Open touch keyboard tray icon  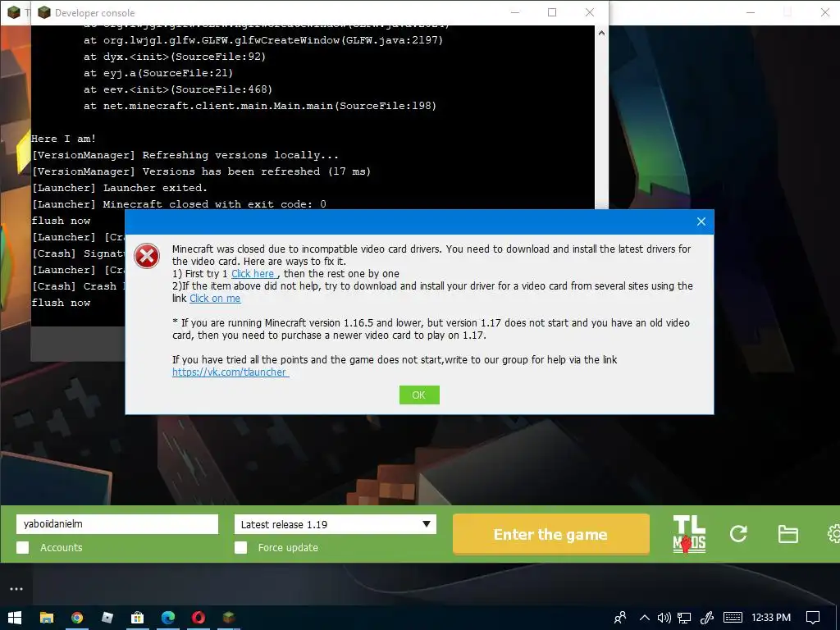pos(733,618)
